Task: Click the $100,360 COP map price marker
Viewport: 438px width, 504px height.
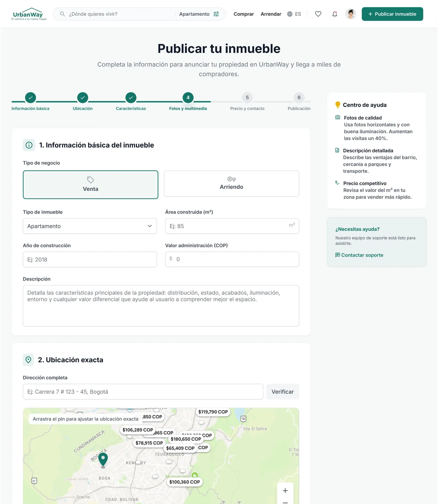Action: coord(185,482)
